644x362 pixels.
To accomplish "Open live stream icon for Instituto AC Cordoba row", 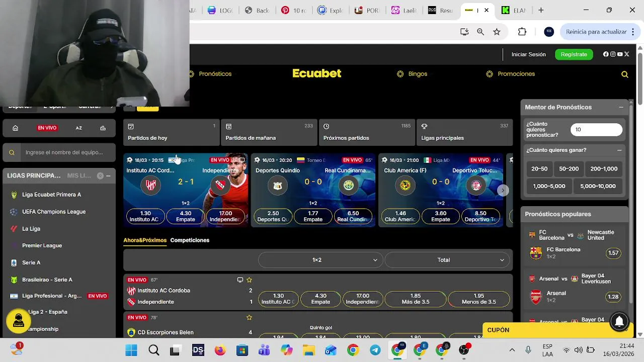I will (240, 280).
